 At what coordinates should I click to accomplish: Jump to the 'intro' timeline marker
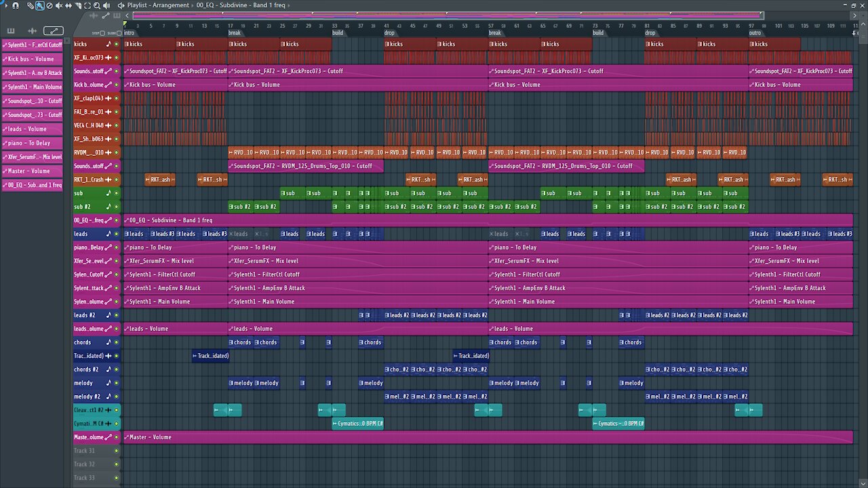click(129, 33)
